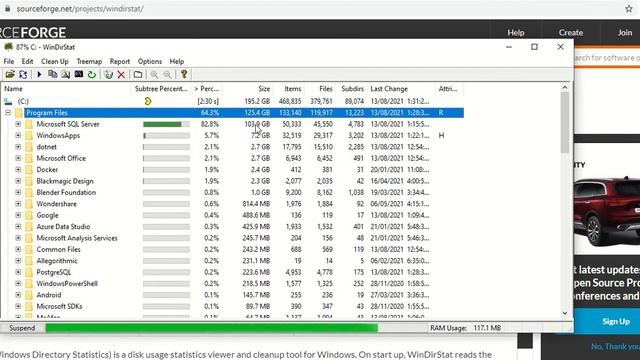Sort by the Size column header

coord(248,89)
